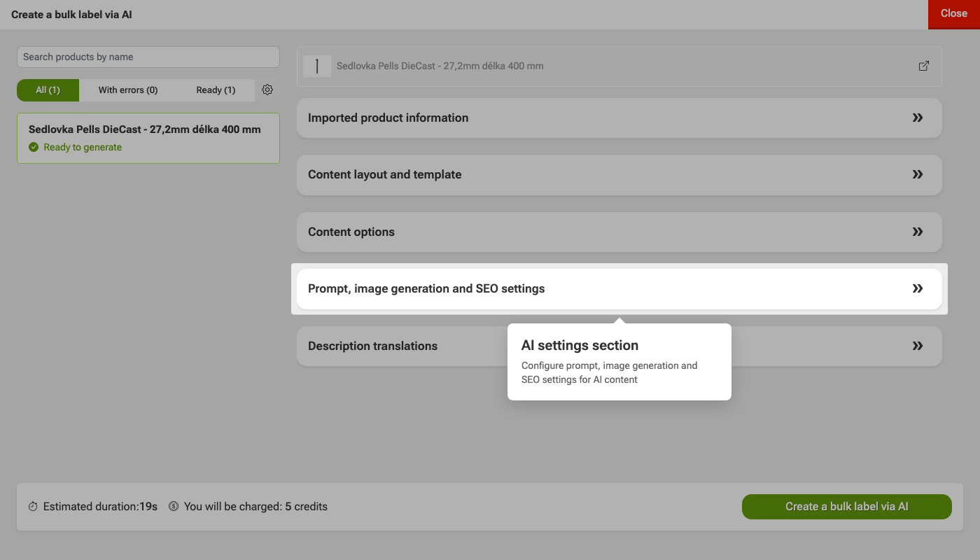Open the Imported product information section

click(619, 118)
